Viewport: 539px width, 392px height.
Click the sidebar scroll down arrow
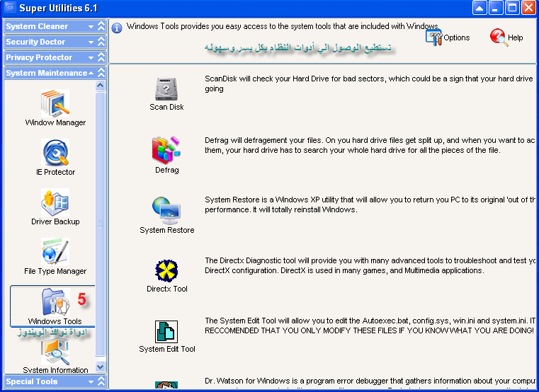[100, 367]
